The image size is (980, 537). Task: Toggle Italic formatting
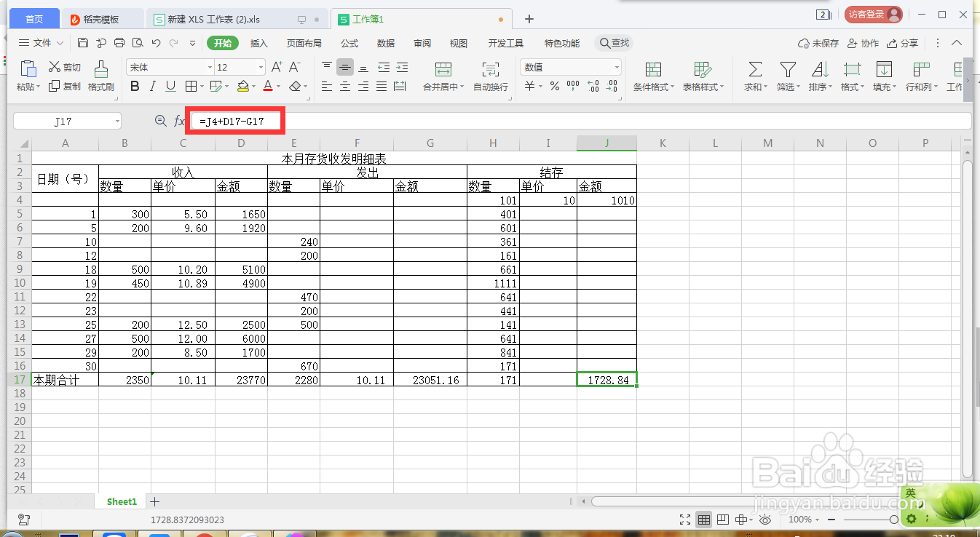tap(153, 87)
